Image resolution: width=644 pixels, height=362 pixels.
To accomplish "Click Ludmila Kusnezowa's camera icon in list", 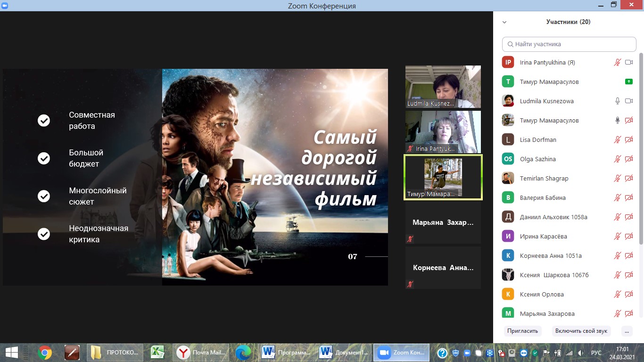I will [x=628, y=101].
